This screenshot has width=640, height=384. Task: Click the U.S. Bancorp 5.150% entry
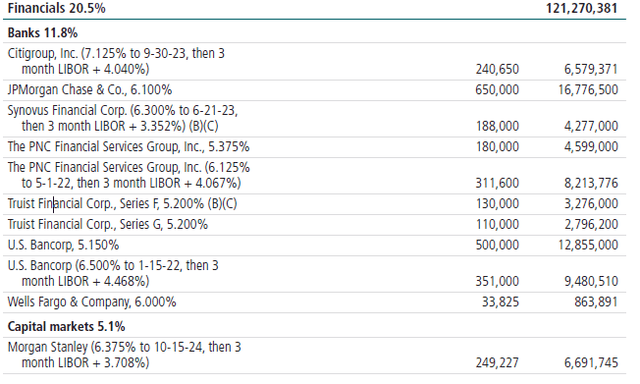63,245
